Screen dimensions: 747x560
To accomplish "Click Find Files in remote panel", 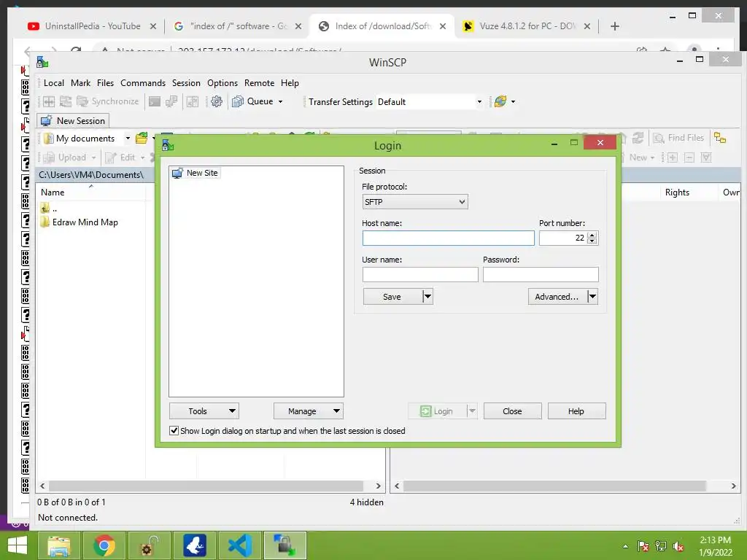I will 679,138.
